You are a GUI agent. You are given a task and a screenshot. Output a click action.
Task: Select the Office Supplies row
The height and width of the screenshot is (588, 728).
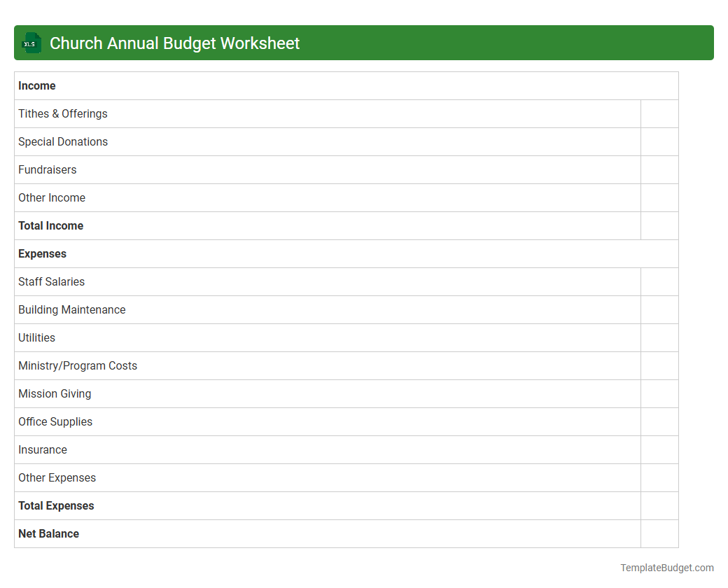(55, 421)
